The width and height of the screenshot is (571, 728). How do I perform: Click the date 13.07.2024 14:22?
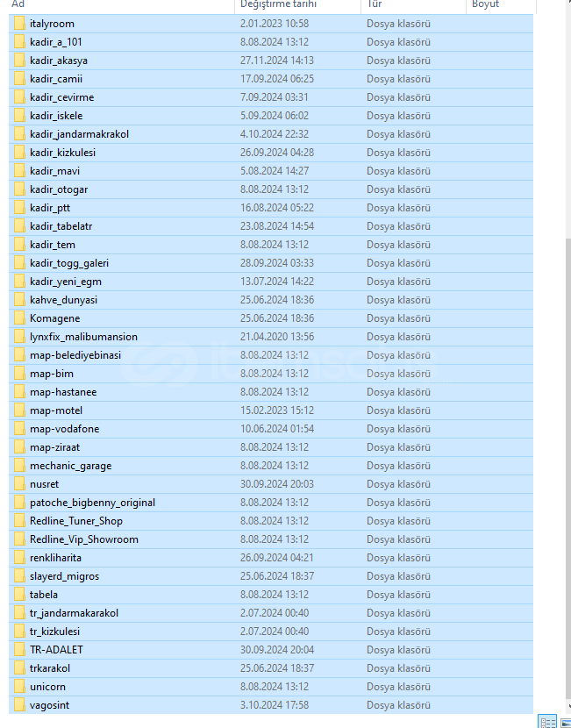coord(276,282)
